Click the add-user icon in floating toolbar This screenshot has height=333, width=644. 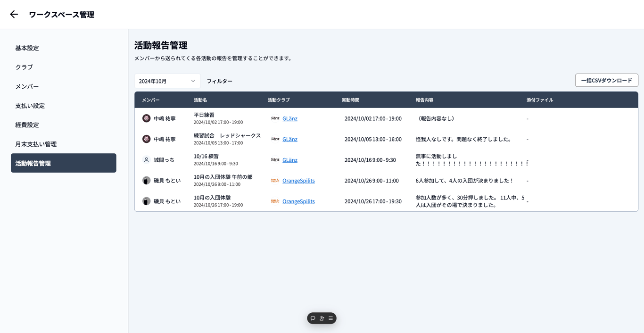322,318
